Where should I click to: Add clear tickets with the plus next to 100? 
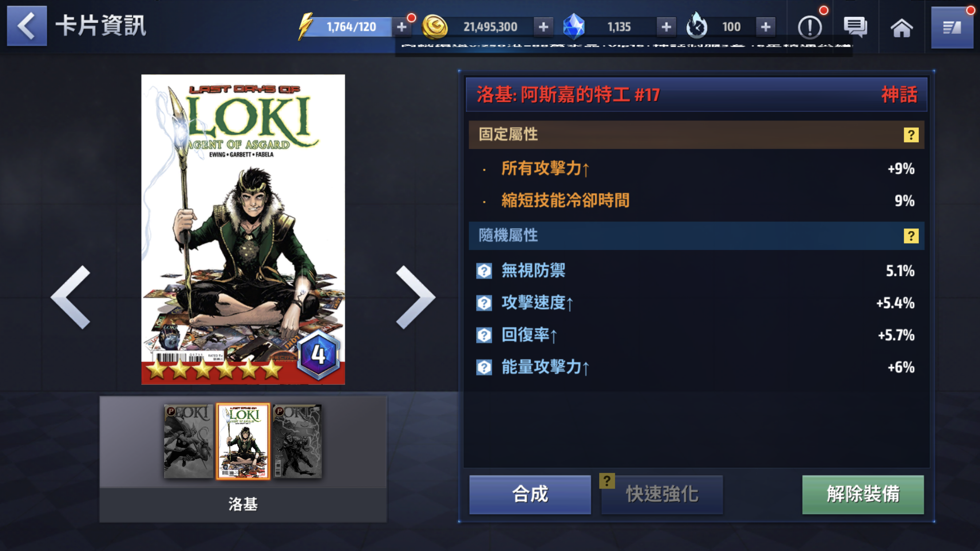pos(766,27)
